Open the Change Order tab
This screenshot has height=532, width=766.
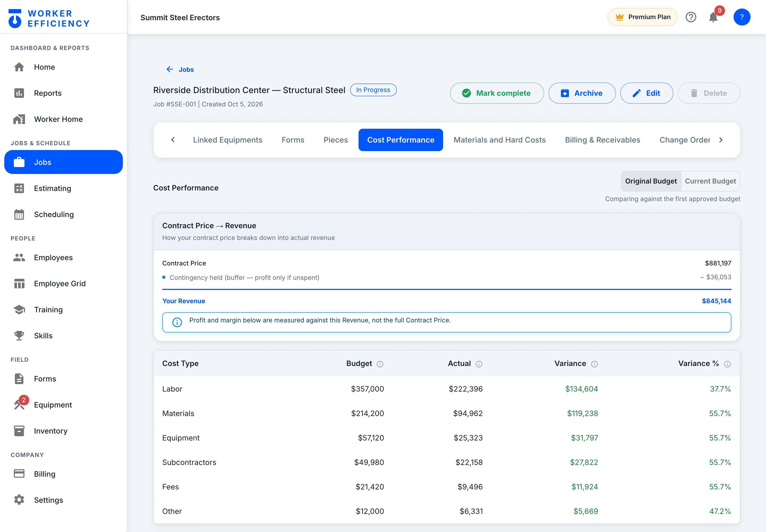coord(685,140)
